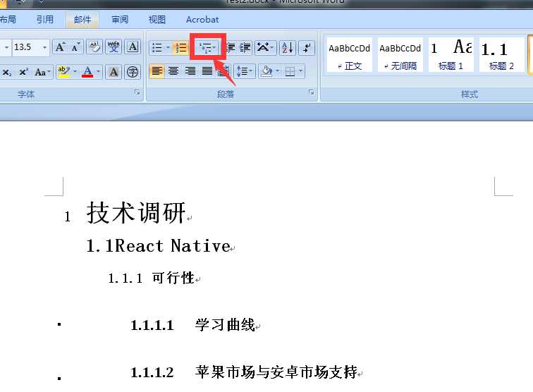The height and width of the screenshot is (392, 533).
Task: Open the Enclose Characters (字) tool
Action: tap(133, 72)
